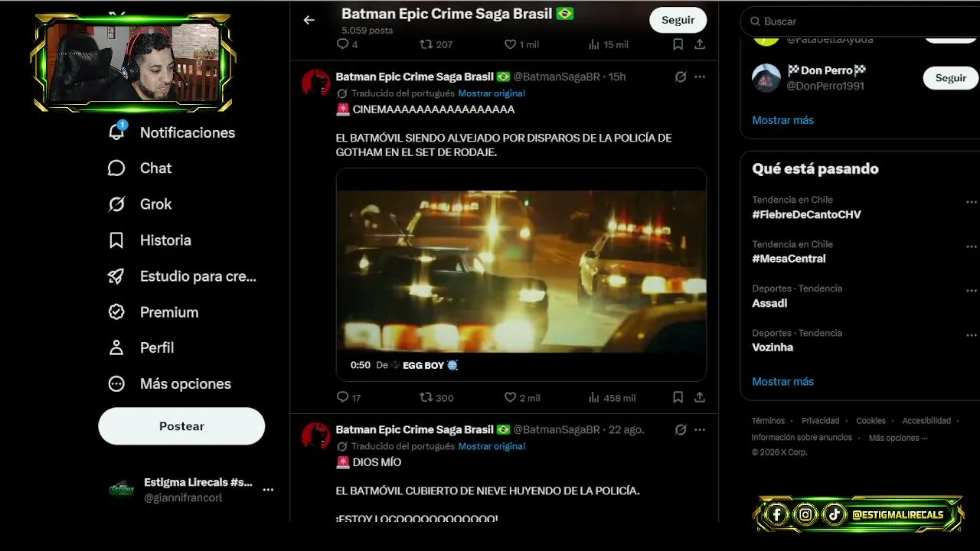Click the Perfil person icon
This screenshot has height=551, width=980.
116,347
